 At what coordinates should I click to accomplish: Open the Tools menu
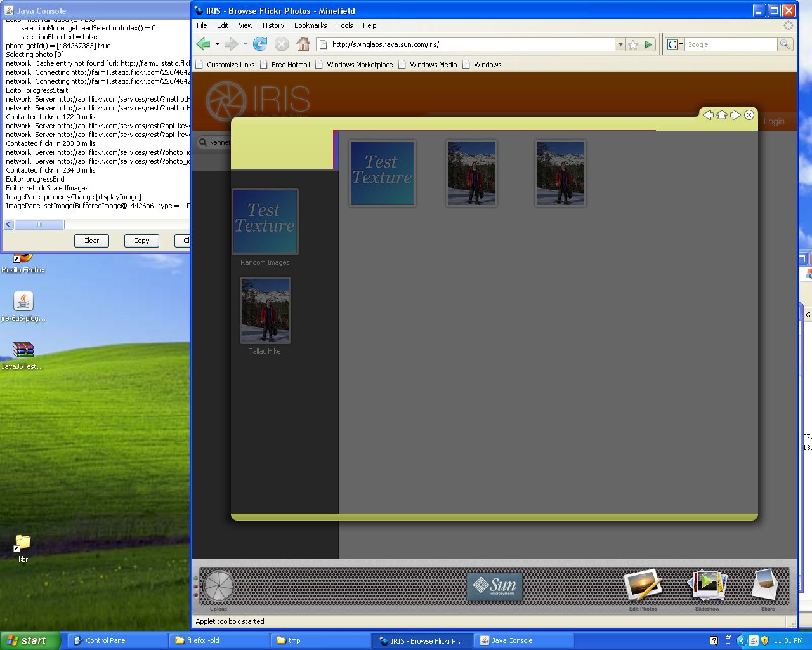(x=344, y=25)
